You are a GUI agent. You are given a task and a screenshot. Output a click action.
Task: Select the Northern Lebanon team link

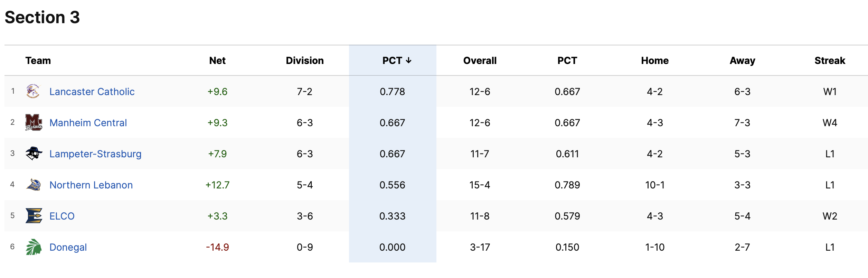tap(91, 185)
